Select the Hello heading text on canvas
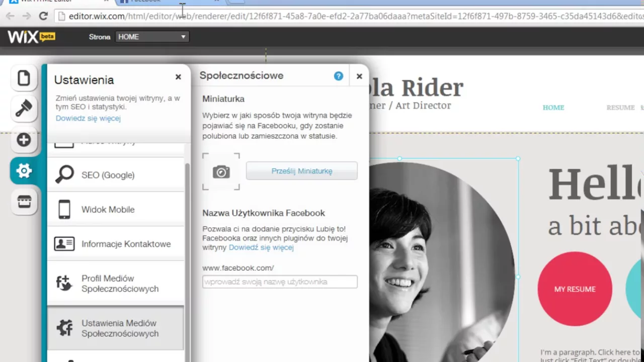Image resolution: width=644 pixels, height=362 pixels. (596, 185)
